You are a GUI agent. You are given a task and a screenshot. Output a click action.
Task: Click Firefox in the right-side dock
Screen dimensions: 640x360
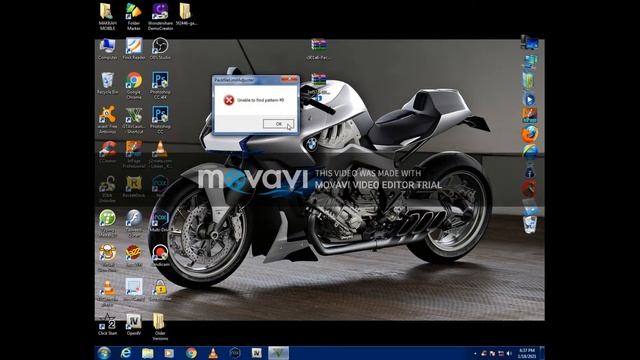(530, 134)
